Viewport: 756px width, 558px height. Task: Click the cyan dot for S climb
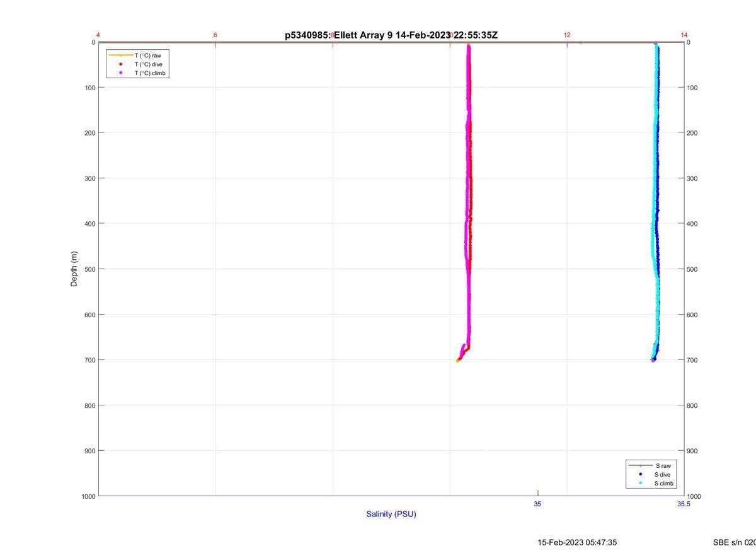pos(640,484)
